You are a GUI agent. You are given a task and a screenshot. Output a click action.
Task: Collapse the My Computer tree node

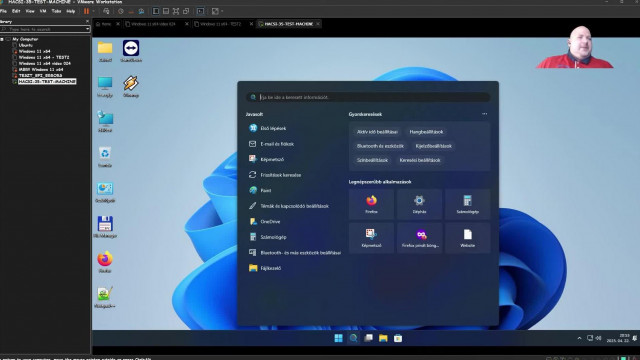click(x=2, y=39)
